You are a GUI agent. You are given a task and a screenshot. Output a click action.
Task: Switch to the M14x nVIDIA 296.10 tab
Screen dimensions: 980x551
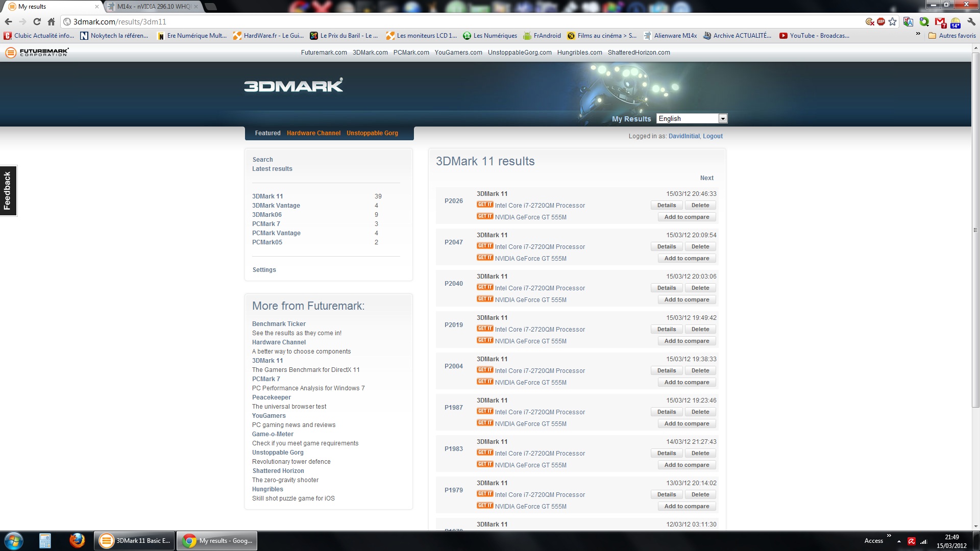coord(154,7)
